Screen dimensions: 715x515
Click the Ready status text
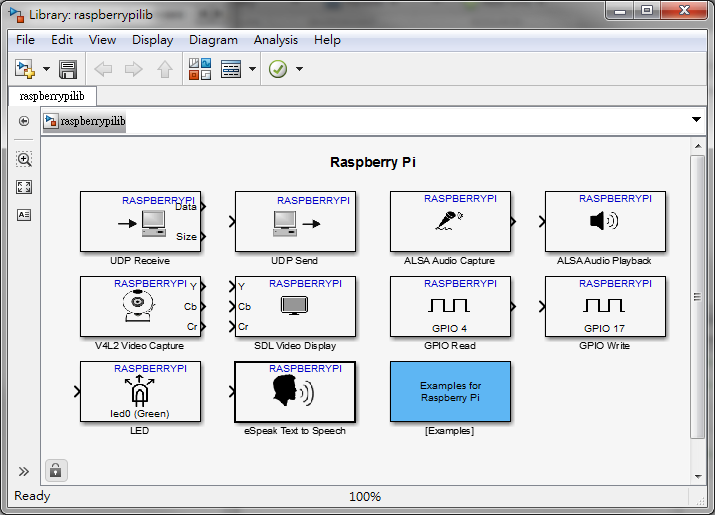(32, 496)
